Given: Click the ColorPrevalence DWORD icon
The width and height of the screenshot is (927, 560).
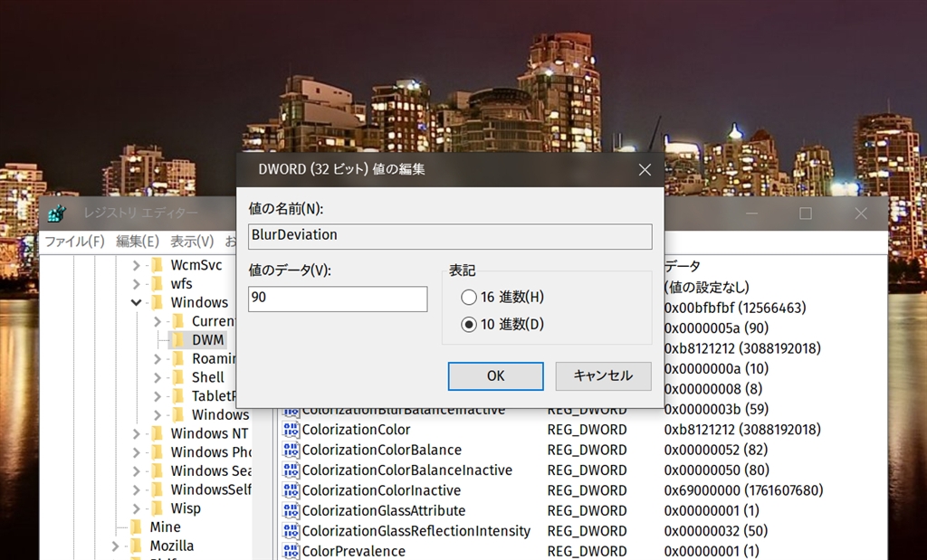Looking at the screenshot, I should point(291,551).
